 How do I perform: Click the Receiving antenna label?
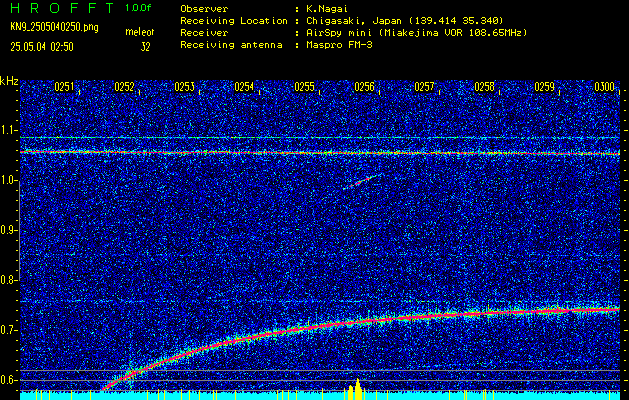pyautogui.click(x=231, y=45)
